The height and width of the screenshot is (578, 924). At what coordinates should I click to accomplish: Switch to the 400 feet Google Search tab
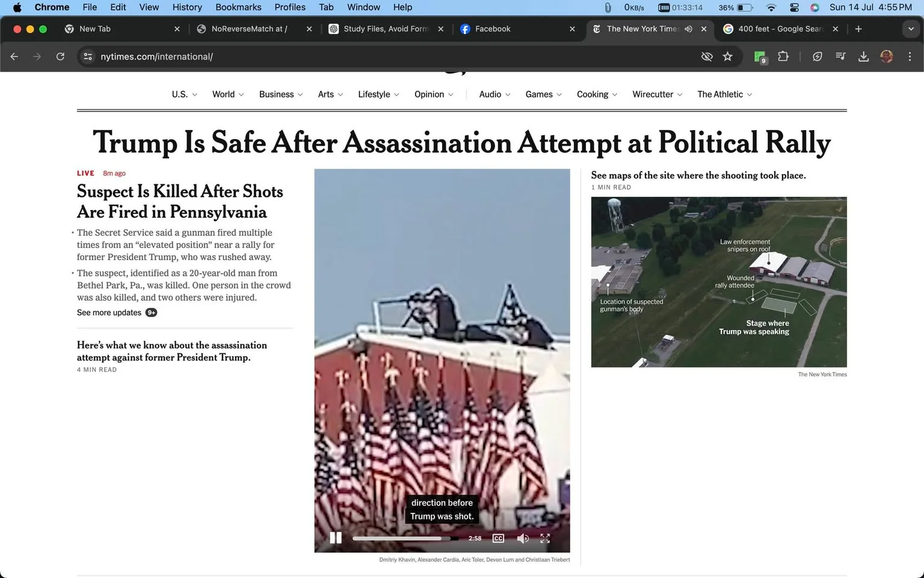(x=780, y=29)
